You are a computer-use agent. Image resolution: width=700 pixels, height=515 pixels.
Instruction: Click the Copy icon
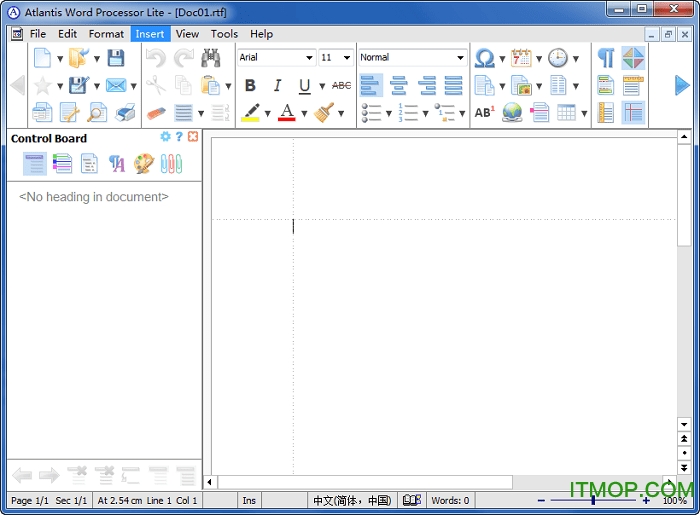pyautogui.click(x=183, y=85)
